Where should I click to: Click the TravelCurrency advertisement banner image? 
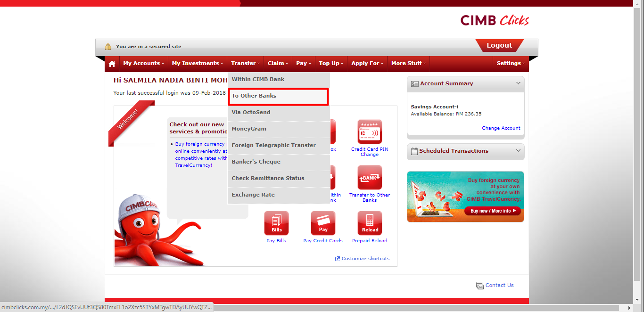(465, 197)
